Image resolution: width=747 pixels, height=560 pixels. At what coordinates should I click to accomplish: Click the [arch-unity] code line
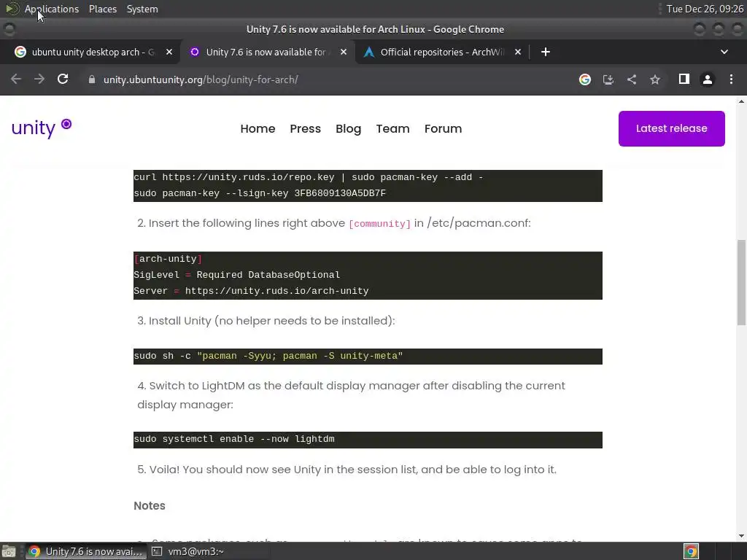(x=168, y=259)
